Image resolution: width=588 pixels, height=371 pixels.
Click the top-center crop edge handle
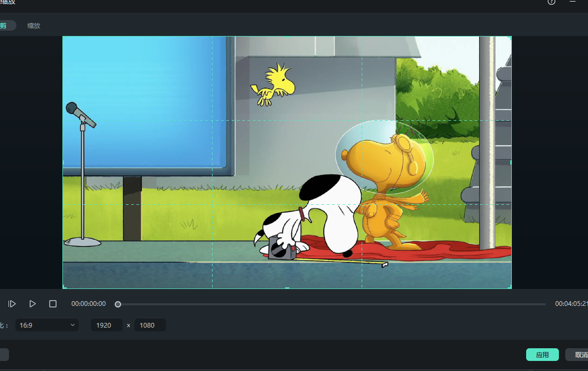(x=287, y=37)
